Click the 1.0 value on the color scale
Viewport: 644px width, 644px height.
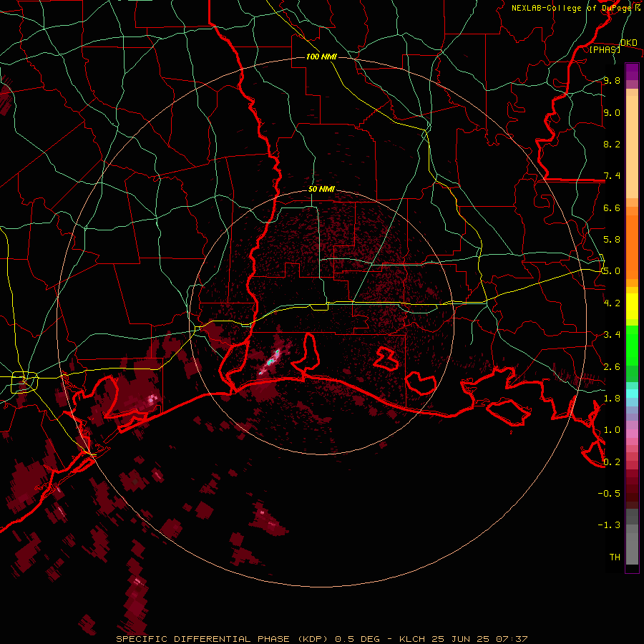612,430
